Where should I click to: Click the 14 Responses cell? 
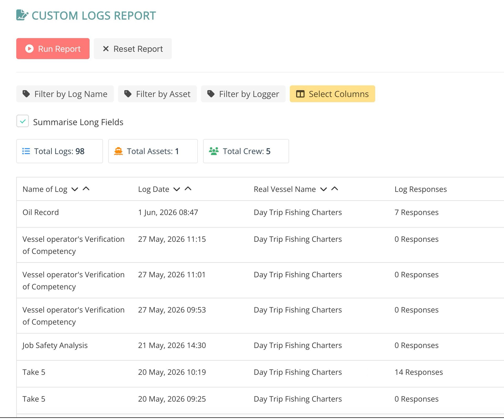tap(419, 372)
